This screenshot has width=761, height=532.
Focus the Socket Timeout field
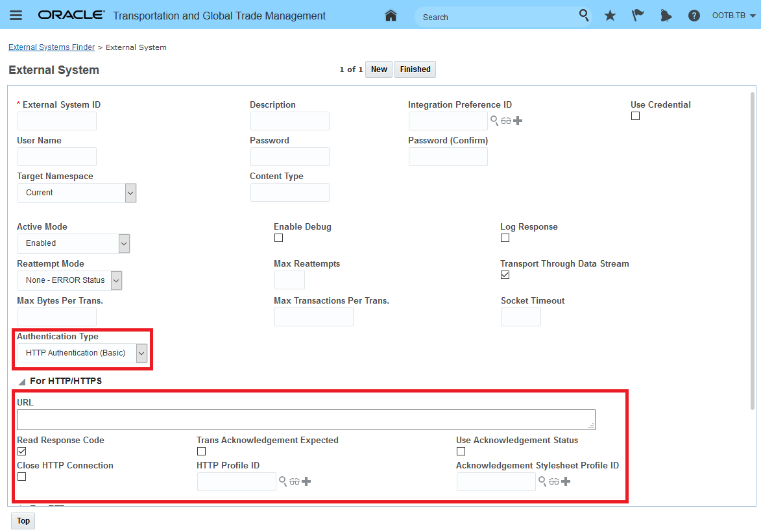click(521, 317)
